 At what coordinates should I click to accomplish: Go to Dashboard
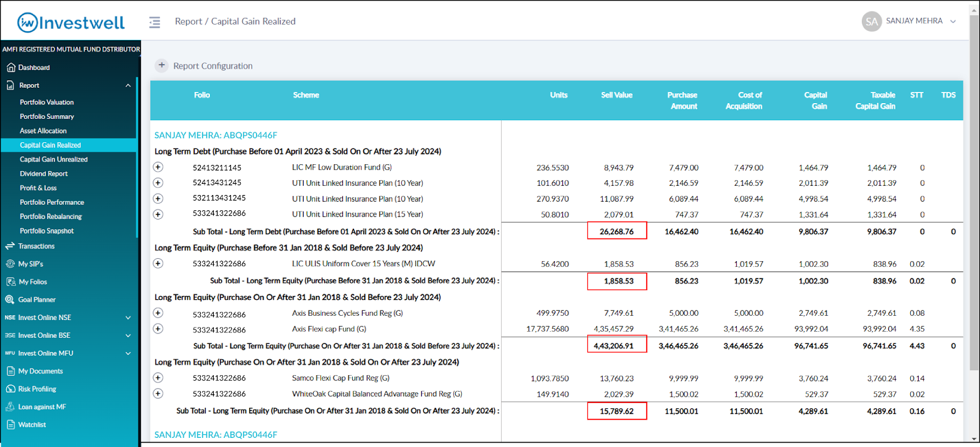(34, 67)
